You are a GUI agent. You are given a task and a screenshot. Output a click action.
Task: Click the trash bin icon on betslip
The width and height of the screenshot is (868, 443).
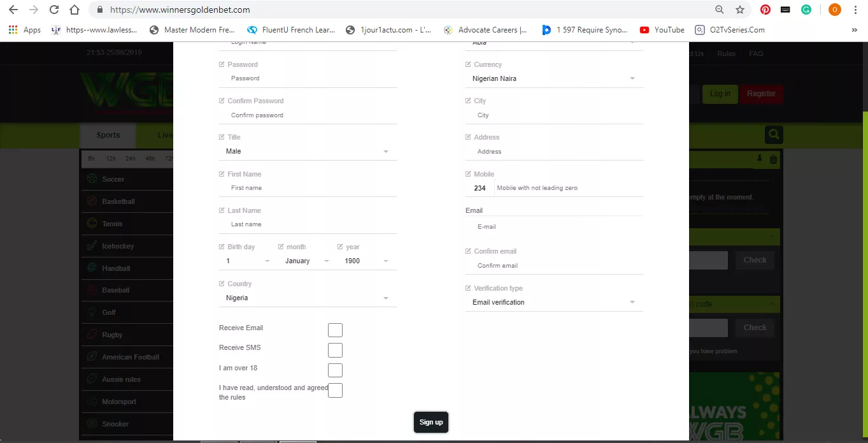(772, 160)
